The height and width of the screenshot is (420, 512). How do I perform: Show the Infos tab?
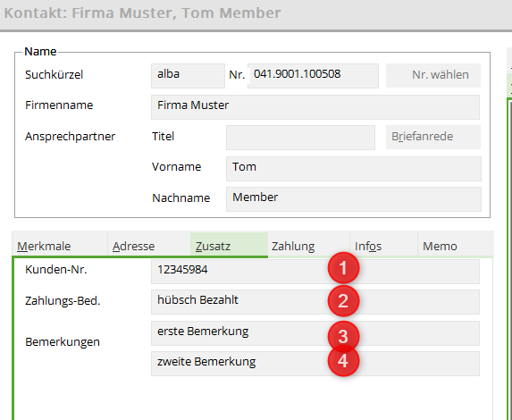click(x=383, y=246)
